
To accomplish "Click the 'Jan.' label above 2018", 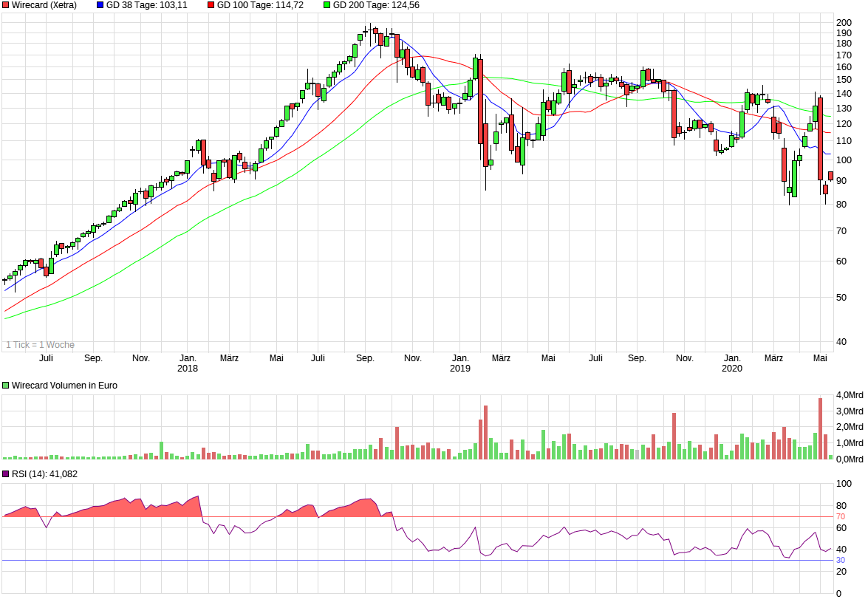I will 188,358.
